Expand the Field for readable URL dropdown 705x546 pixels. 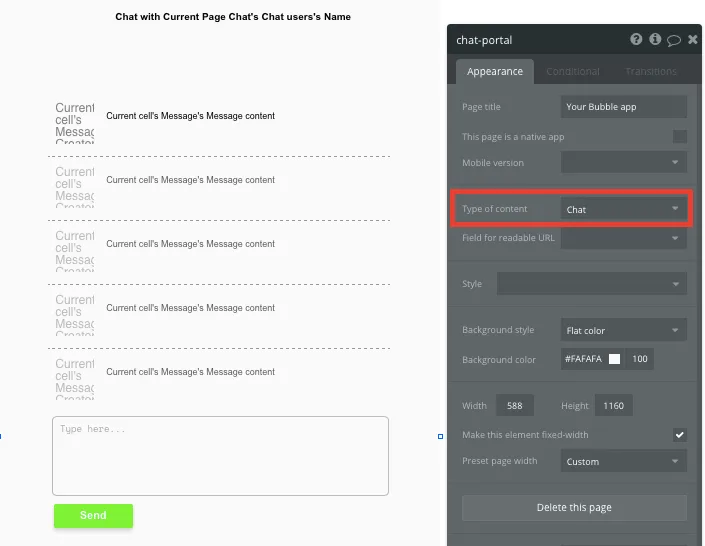623,238
